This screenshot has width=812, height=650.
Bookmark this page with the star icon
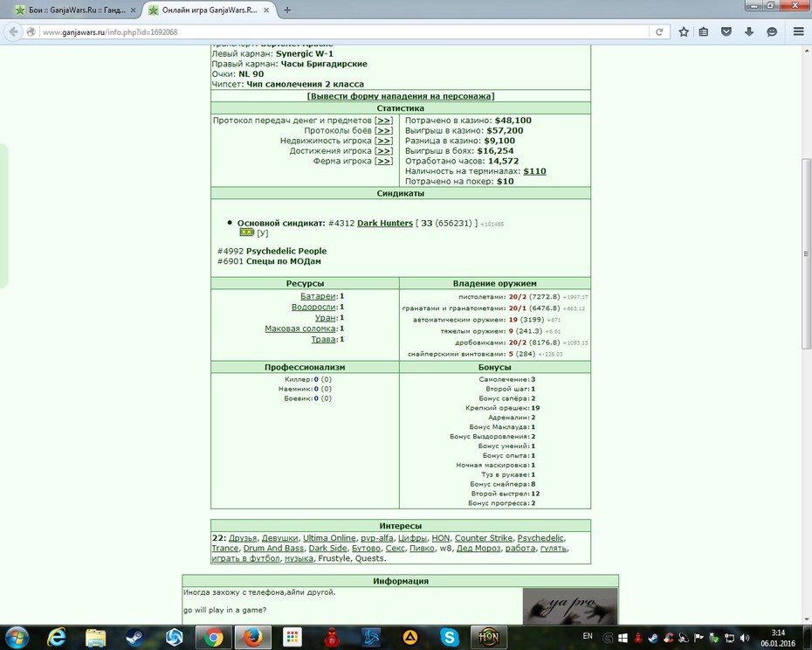pos(684,32)
